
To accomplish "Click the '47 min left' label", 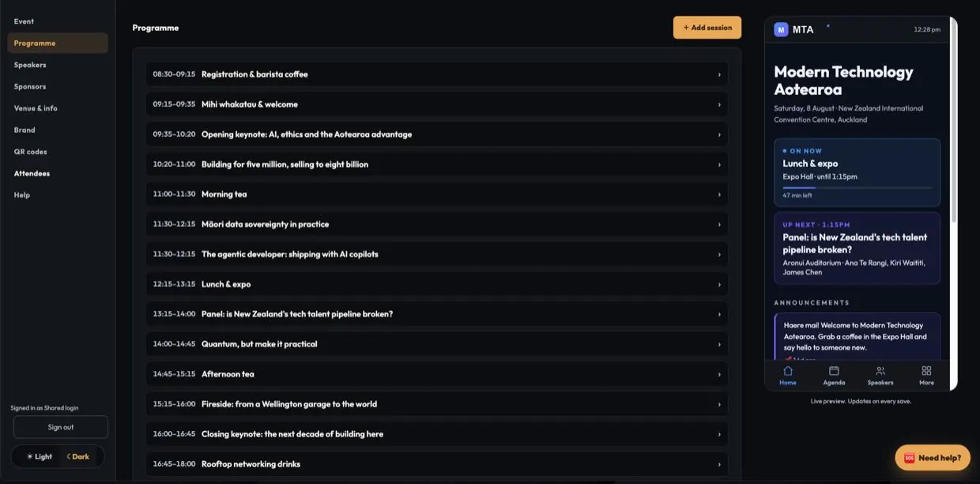I will (x=797, y=195).
